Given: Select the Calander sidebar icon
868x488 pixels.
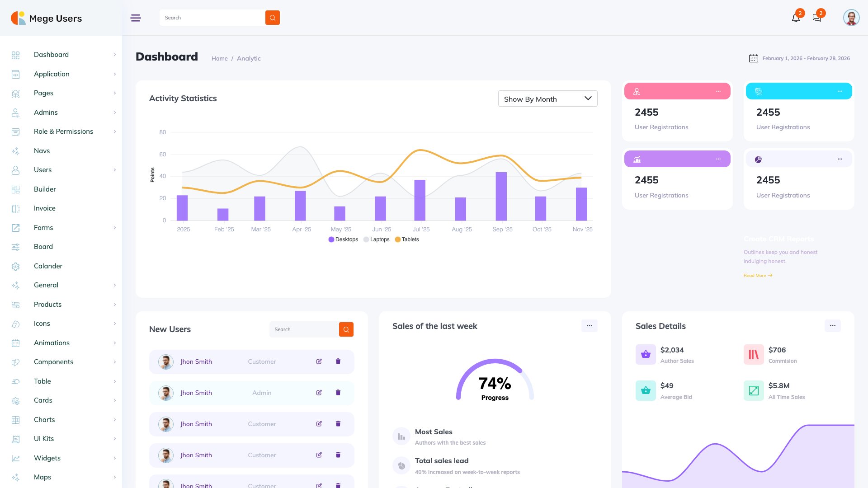Looking at the screenshot, I should coord(16,266).
